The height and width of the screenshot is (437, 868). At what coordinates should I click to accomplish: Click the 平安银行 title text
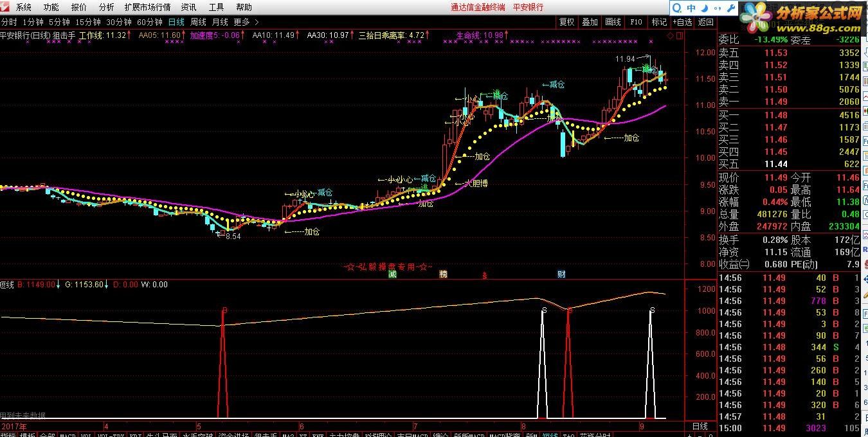(528, 7)
